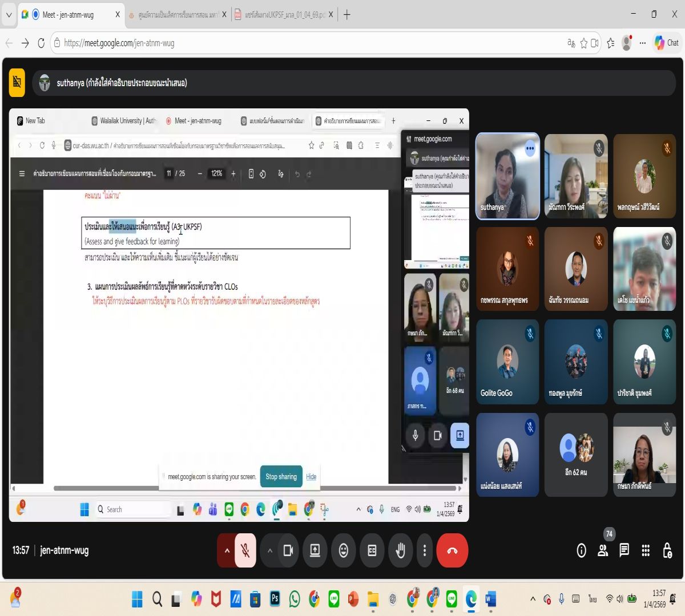Click the Copilot Chat button in Edge

[666, 43]
